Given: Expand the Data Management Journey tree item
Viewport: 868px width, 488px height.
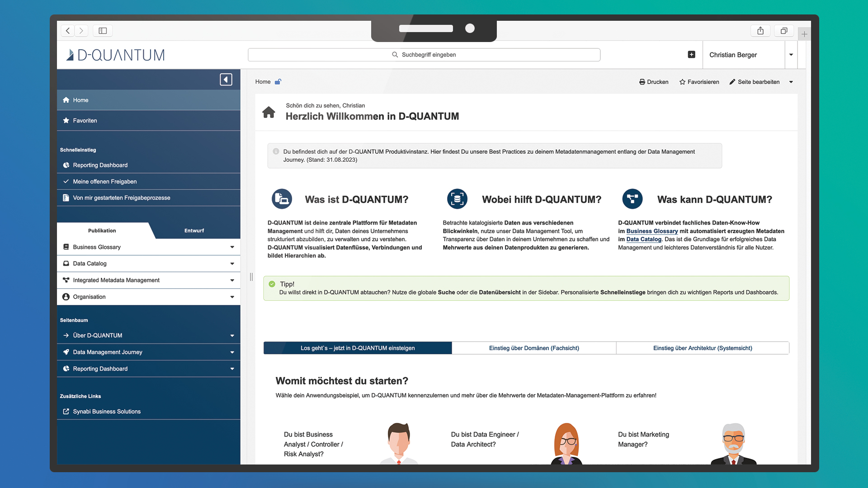Looking at the screenshot, I should 232,352.
